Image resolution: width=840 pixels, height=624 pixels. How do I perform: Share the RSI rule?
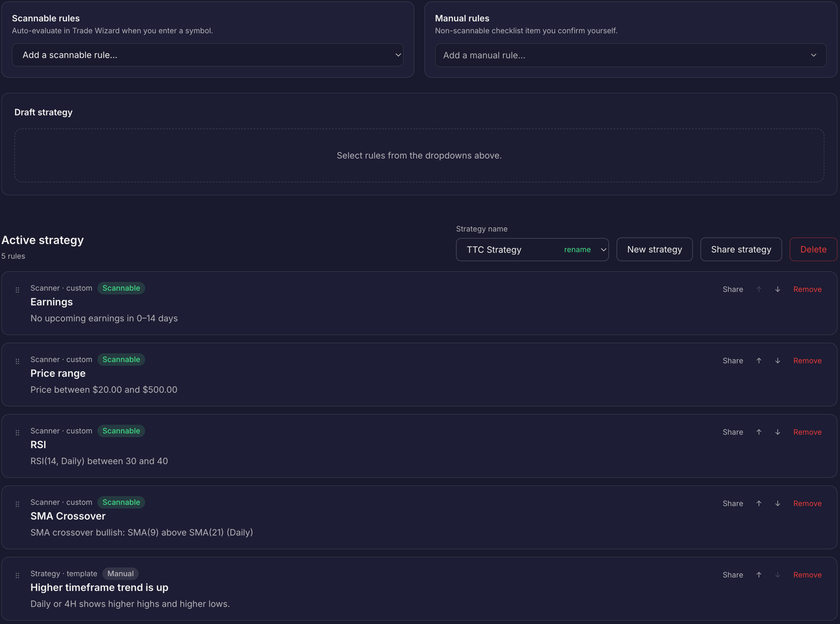coord(732,432)
